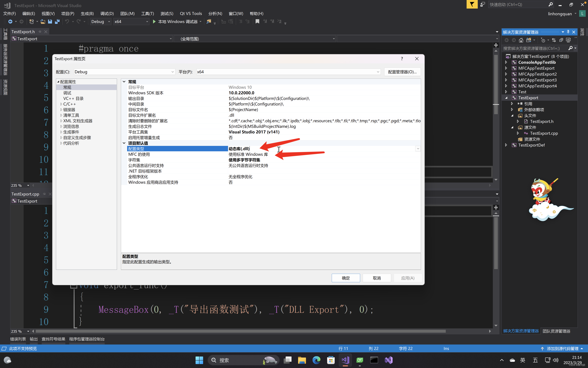
Task: Expand the 链接器 node in property tree
Action: point(61,110)
